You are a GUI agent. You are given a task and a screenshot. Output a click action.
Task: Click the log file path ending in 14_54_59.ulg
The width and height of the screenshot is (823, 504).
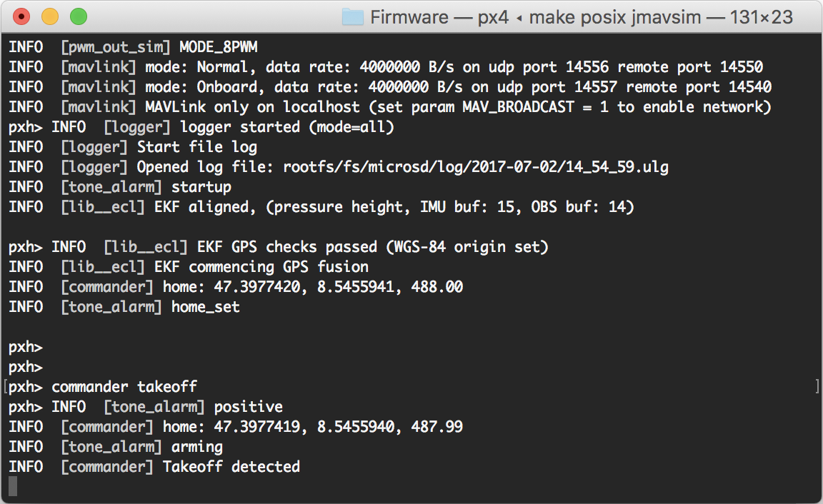pyautogui.click(x=476, y=167)
